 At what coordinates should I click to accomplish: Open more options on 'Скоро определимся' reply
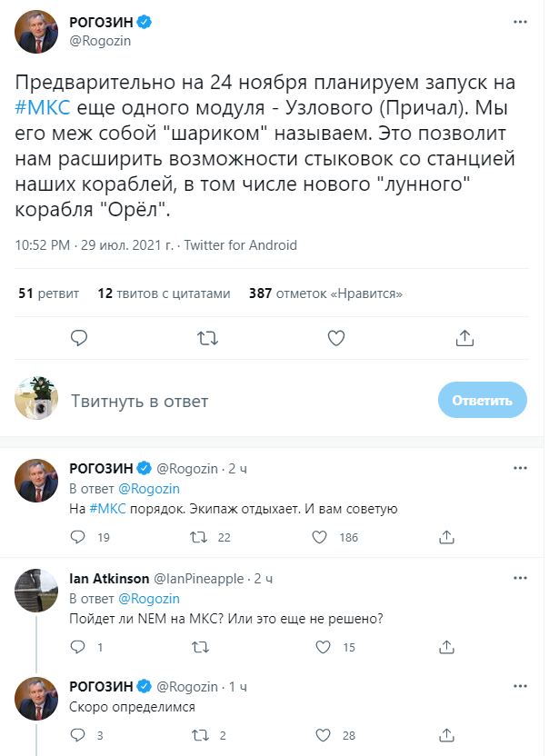tap(518, 686)
